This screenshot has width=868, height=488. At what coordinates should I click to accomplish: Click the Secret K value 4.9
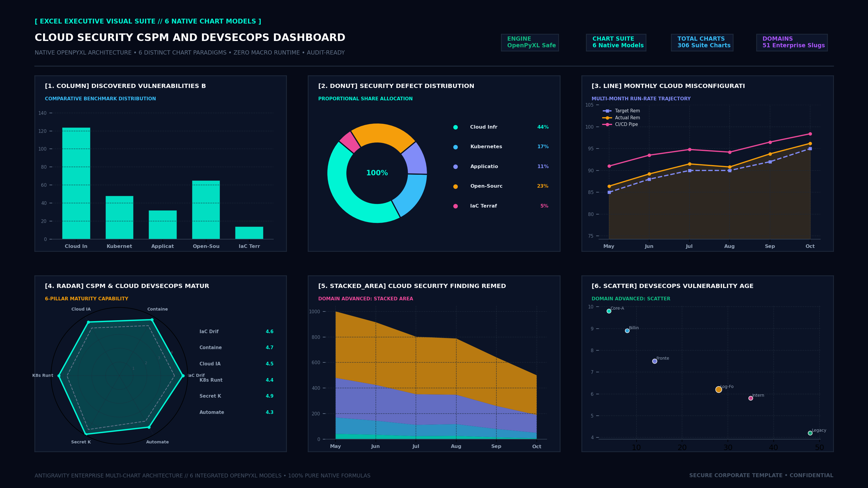point(269,396)
